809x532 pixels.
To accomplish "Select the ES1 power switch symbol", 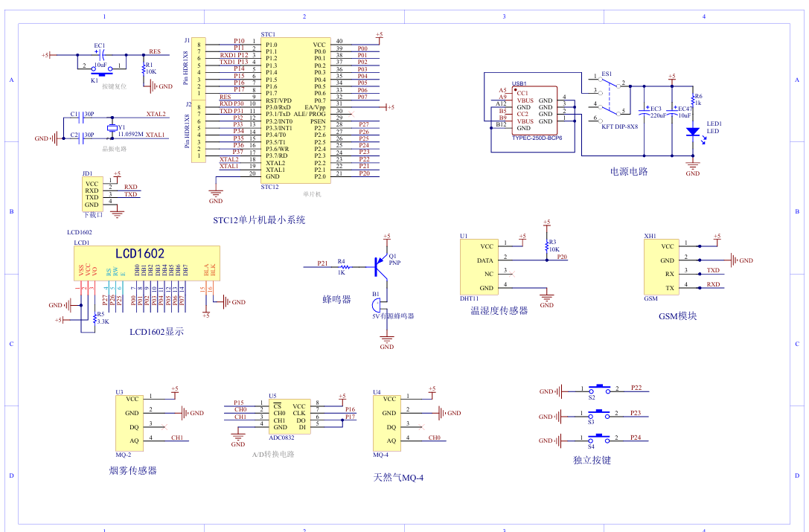I will tap(609, 95).
